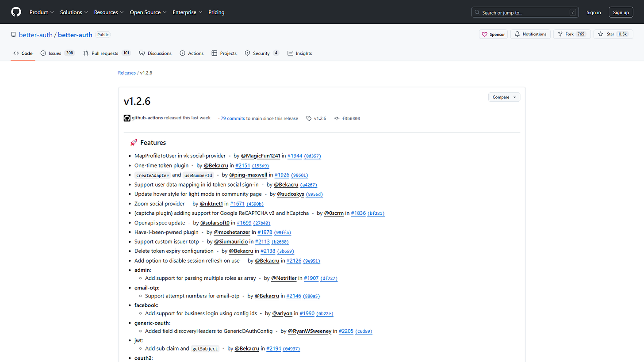644x362 pixels.
Task: Click the Public repository badge
Action: [103, 34]
